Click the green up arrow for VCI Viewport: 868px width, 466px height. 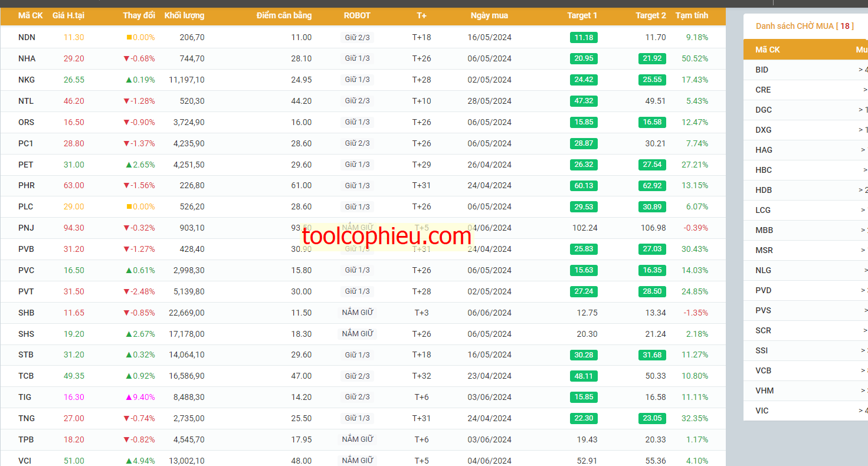click(x=129, y=461)
